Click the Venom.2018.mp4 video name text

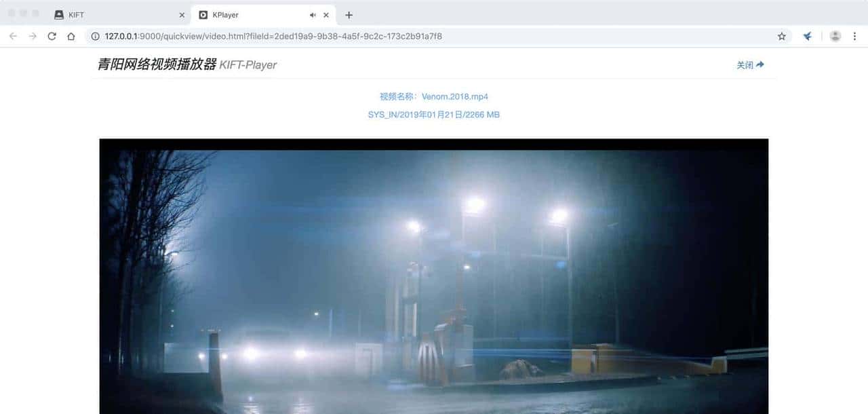(x=454, y=96)
